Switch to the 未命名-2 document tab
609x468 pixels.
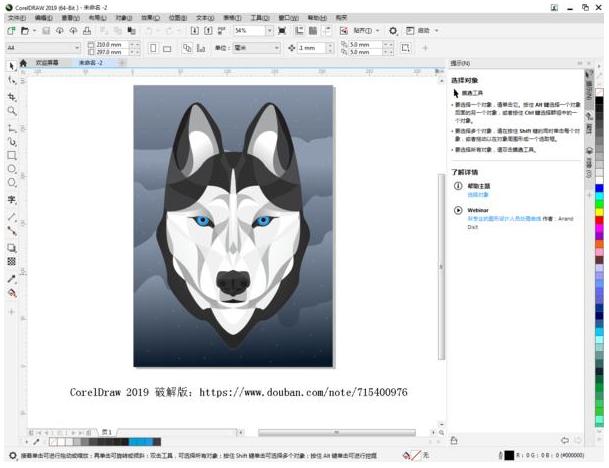[91, 63]
